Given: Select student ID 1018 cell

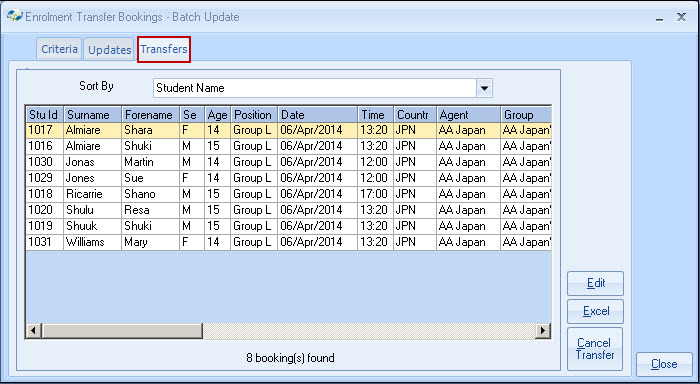Looking at the screenshot, I should [x=45, y=194].
